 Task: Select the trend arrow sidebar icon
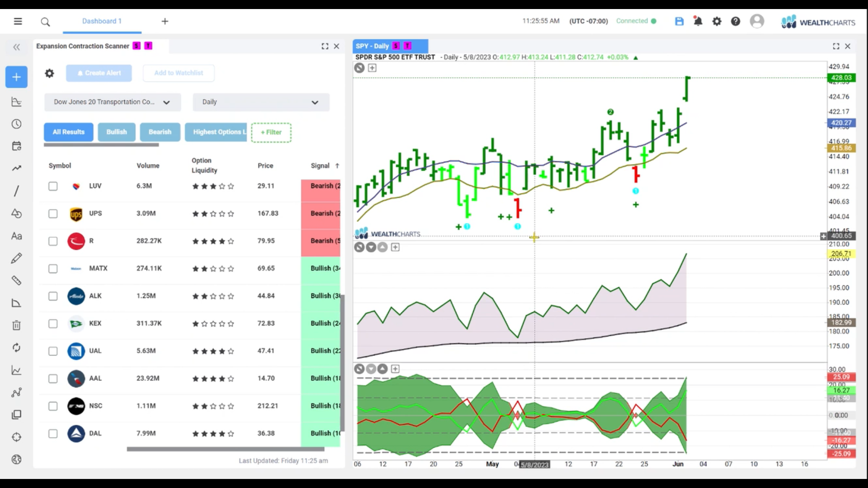[x=16, y=168]
